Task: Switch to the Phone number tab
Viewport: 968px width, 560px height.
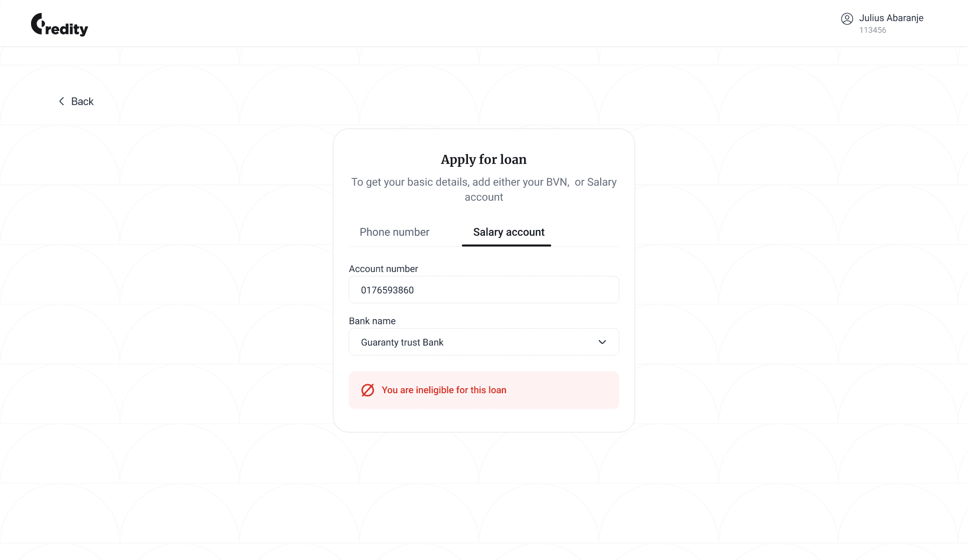Action: (394, 232)
